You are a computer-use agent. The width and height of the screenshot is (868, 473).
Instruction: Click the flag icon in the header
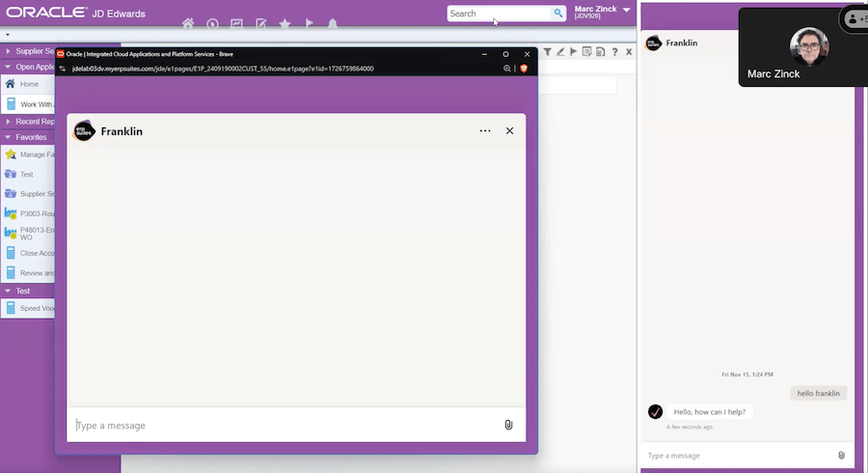pos(310,23)
